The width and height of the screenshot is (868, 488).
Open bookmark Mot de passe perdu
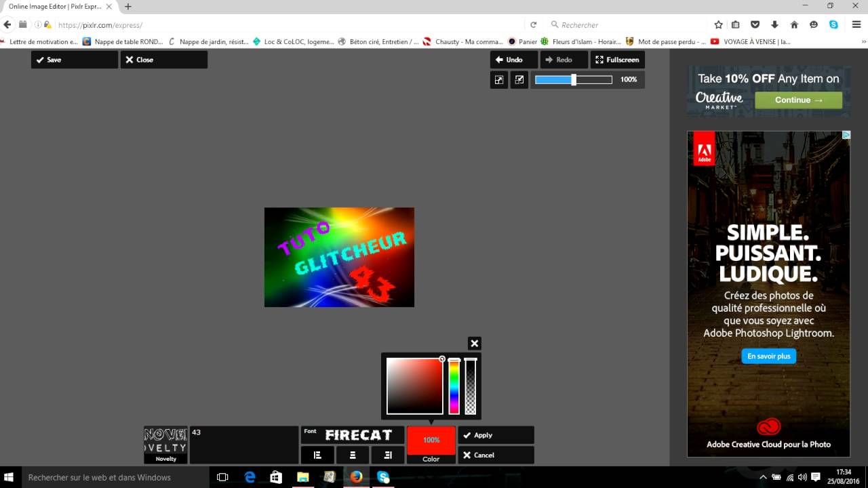(x=666, y=41)
